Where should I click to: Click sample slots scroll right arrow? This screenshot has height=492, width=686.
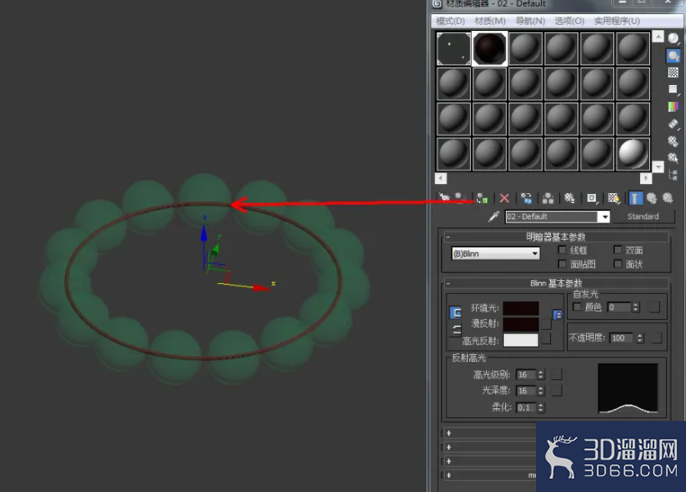pos(646,178)
